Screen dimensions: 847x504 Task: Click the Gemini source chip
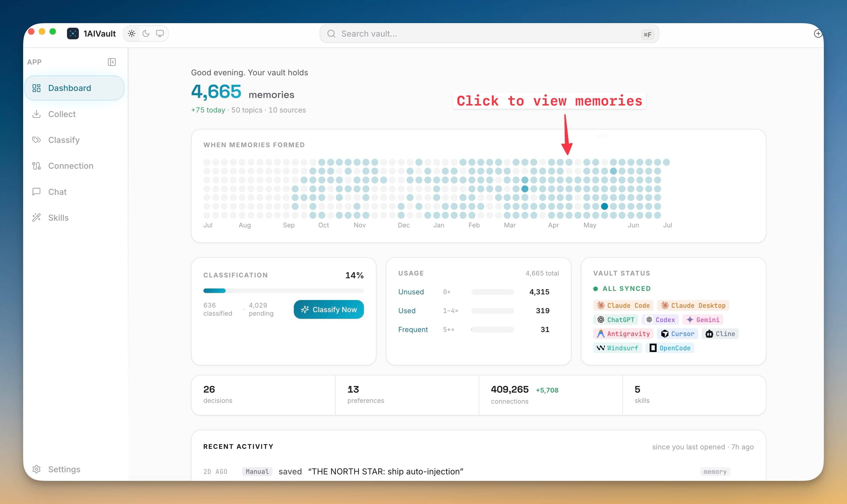pyautogui.click(x=703, y=320)
